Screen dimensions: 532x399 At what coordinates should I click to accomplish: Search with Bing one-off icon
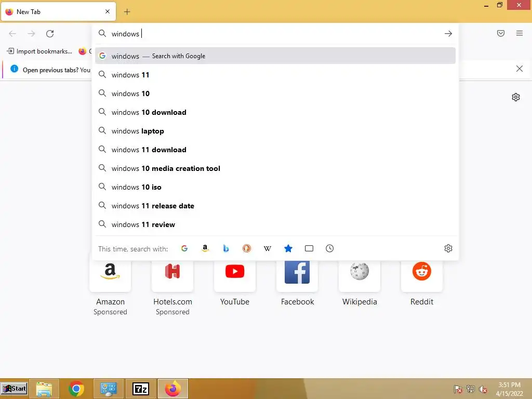(226, 248)
